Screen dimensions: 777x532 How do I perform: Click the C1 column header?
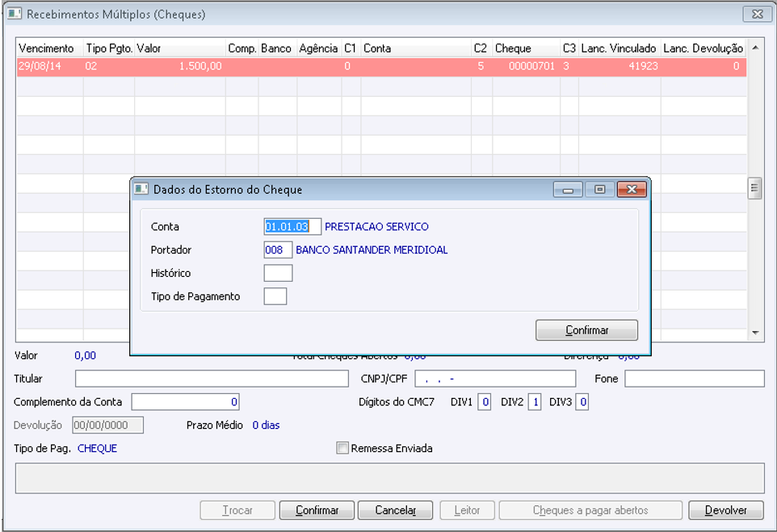350,48
